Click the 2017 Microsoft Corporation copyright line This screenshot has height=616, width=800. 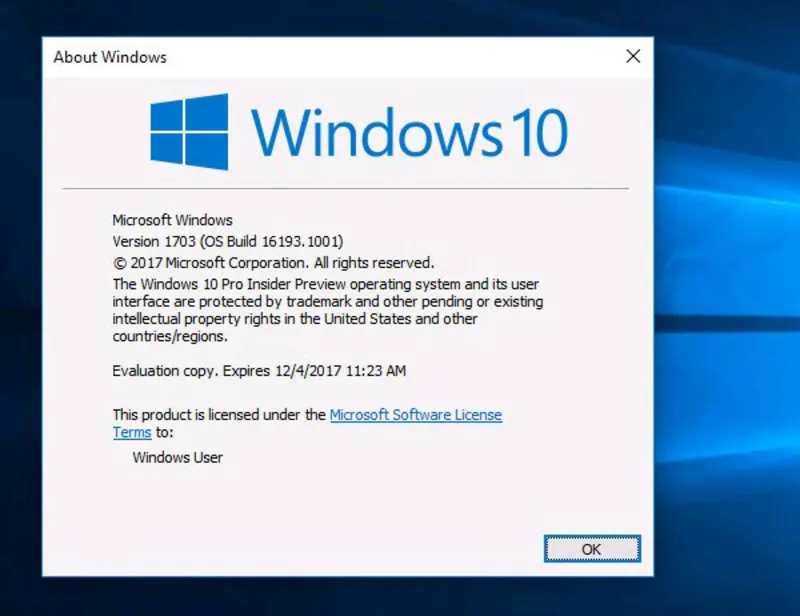(273, 263)
